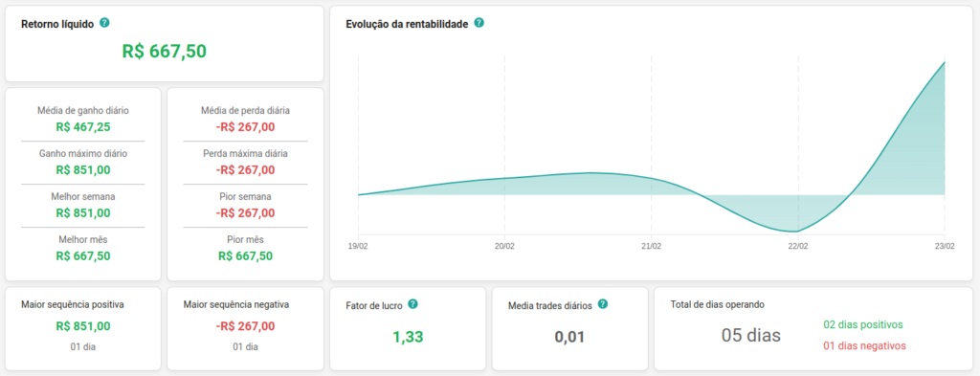Click the 1,33 profit factor value

tap(408, 338)
